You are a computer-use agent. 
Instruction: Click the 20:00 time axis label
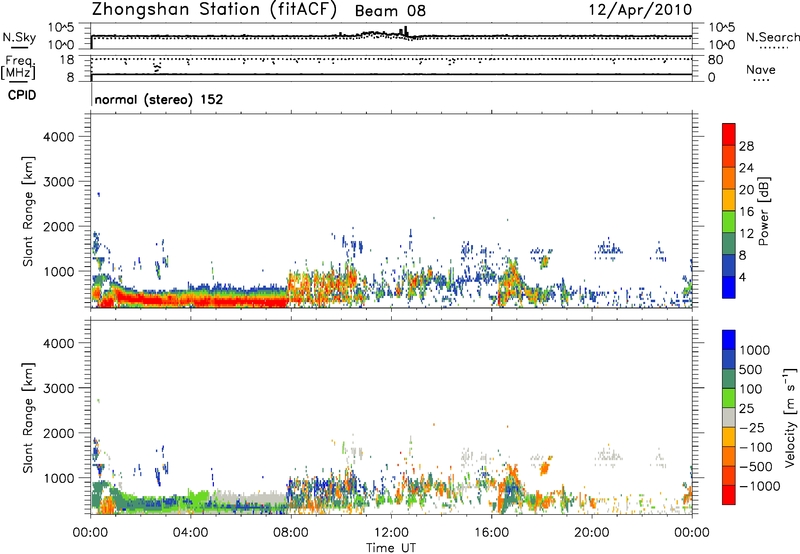(x=592, y=533)
